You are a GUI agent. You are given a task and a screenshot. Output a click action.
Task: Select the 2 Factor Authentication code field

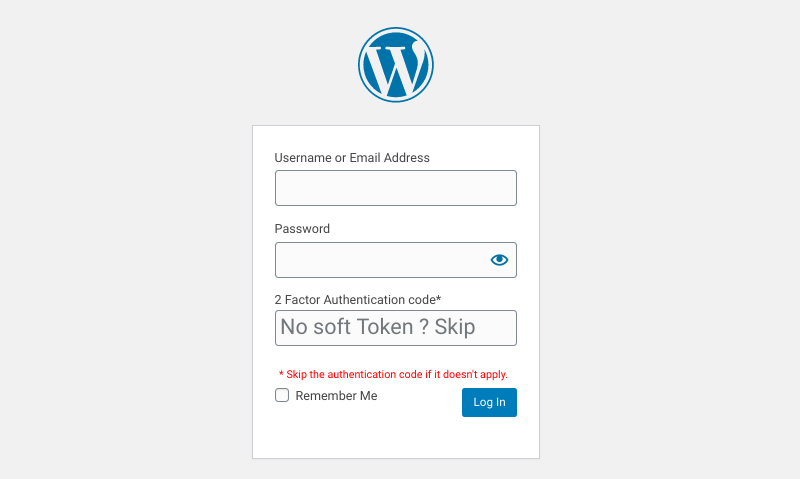coord(395,328)
